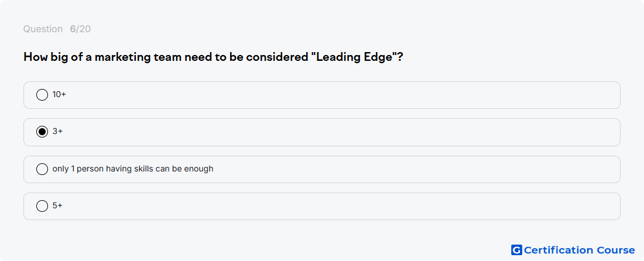
Task: Select the 3+ radio button
Action: pos(42,132)
